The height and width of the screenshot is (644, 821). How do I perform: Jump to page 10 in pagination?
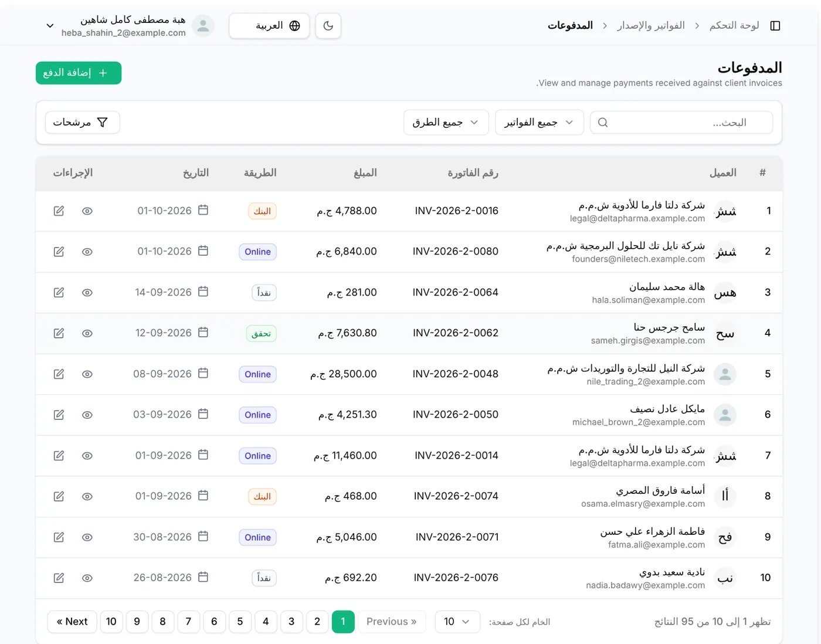pos(111,622)
